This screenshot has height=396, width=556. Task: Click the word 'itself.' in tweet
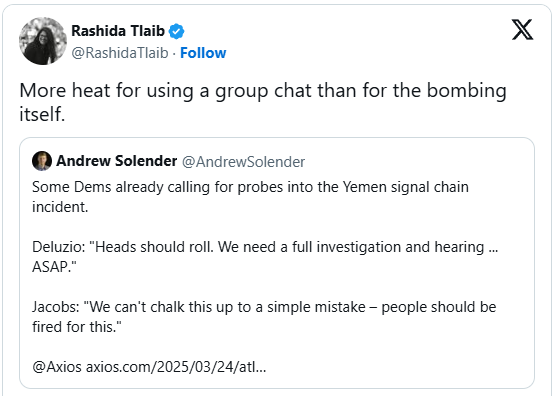[x=42, y=115]
